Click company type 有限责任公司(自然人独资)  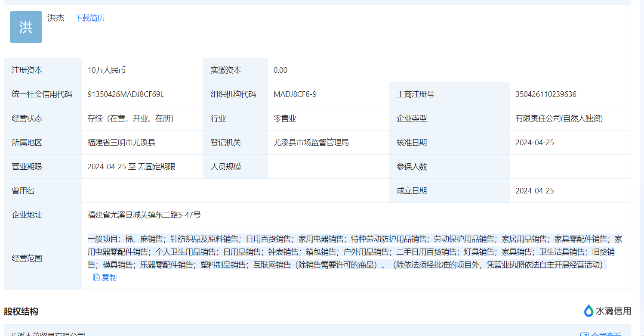559,118
